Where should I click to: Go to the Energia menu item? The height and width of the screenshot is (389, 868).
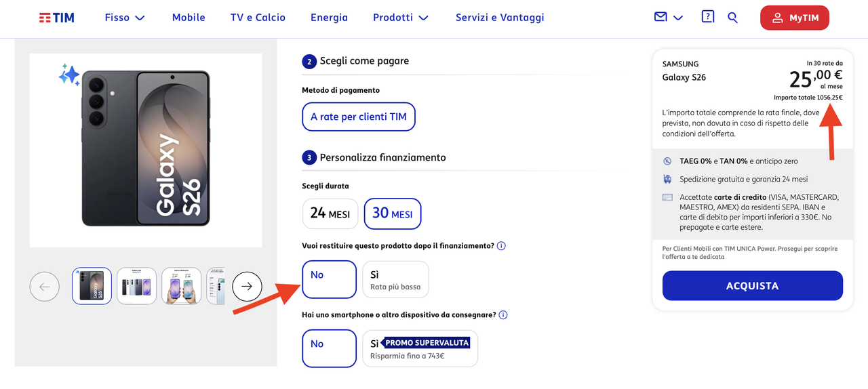coord(329,18)
